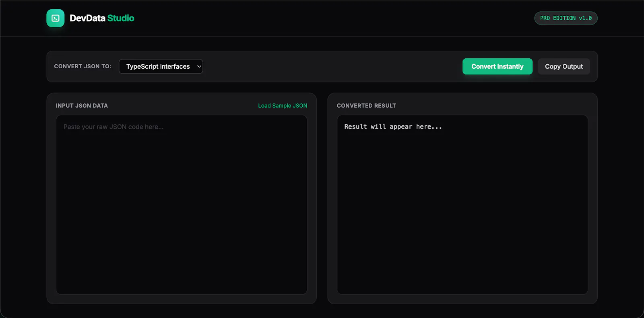Click the CONVERT JSON TO label
The width and height of the screenshot is (644, 318).
point(83,66)
